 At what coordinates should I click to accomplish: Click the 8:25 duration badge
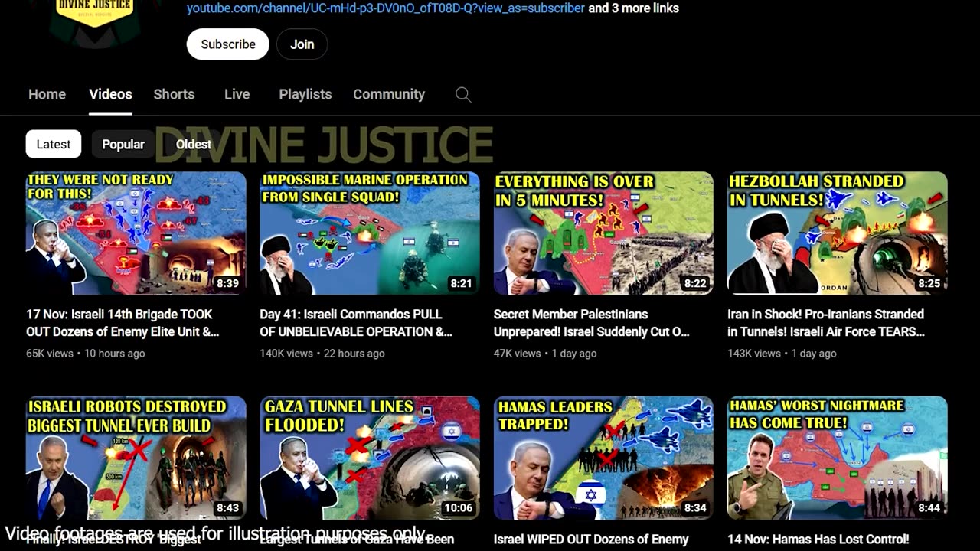[929, 283]
